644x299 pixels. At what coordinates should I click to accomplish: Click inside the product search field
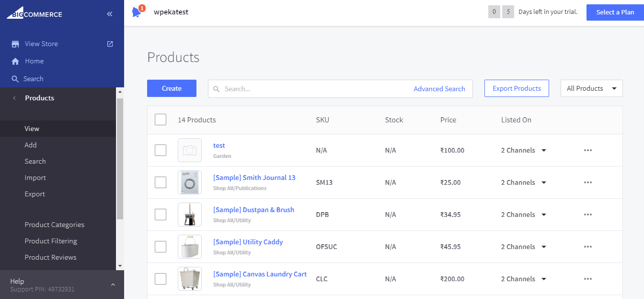point(311,88)
